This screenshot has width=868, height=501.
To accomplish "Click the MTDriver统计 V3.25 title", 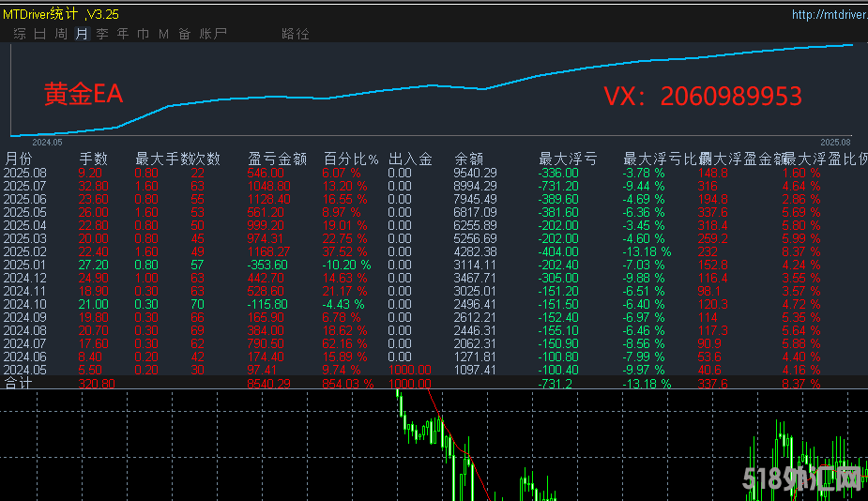I will click(61, 14).
